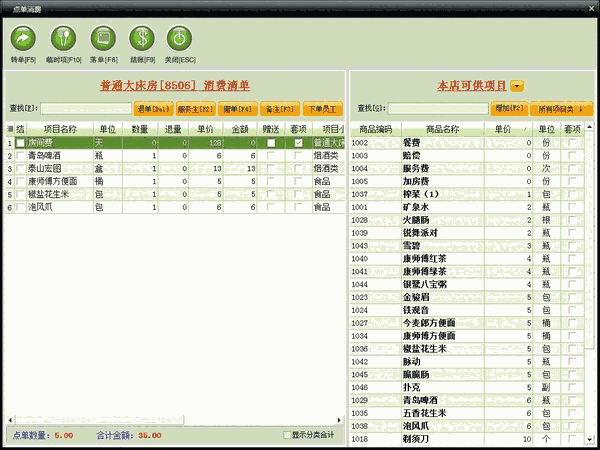Open the 落单 [F8] place order icon
Screen dimensions: 600x450
101,38
